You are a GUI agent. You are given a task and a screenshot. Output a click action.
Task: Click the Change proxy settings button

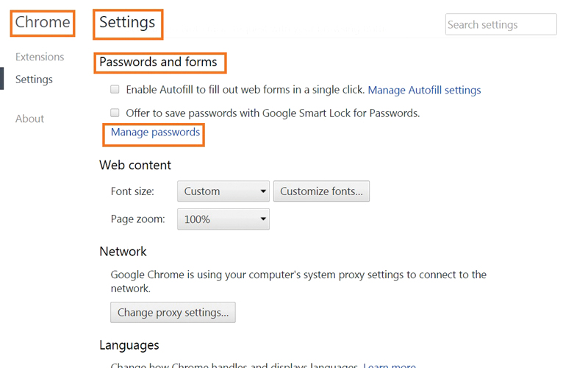click(173, 312)
